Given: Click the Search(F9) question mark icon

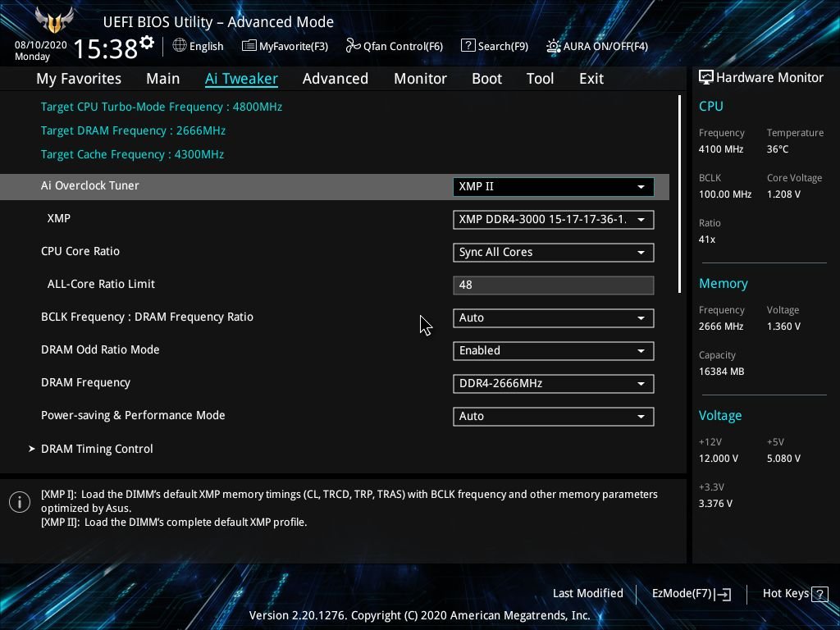Looking at the screenshot, I should tap(468, 46).
